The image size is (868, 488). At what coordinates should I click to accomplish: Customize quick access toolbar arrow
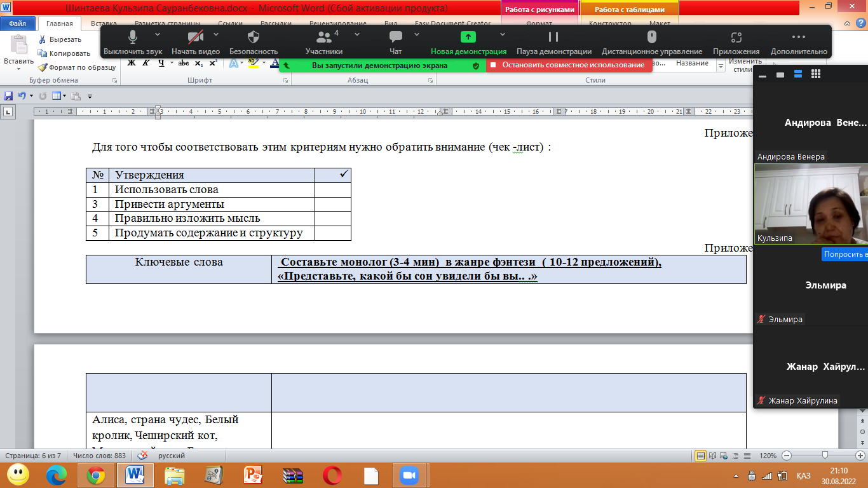90,97
